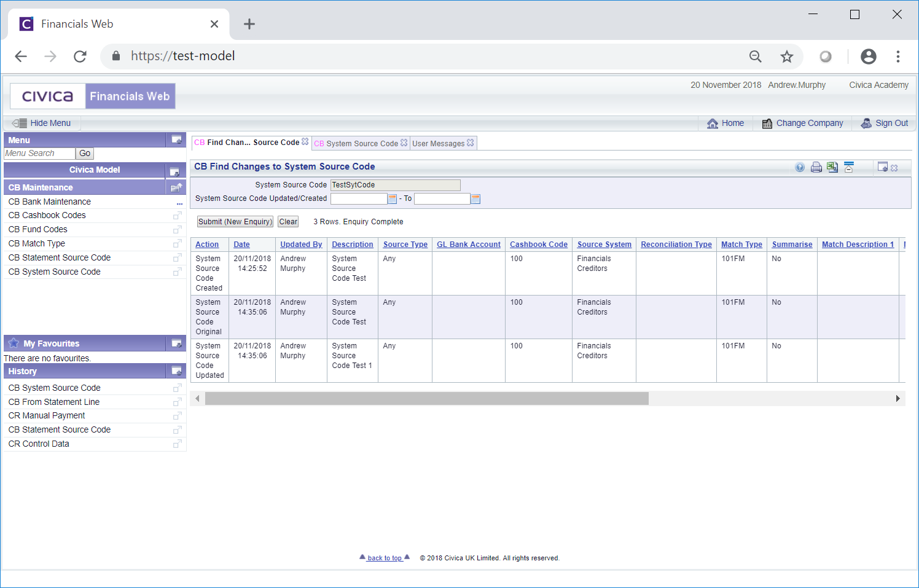Click the Hide Menu icon
Image resolution: width=919 pixels, height=588 pixels.
[19, 123]
